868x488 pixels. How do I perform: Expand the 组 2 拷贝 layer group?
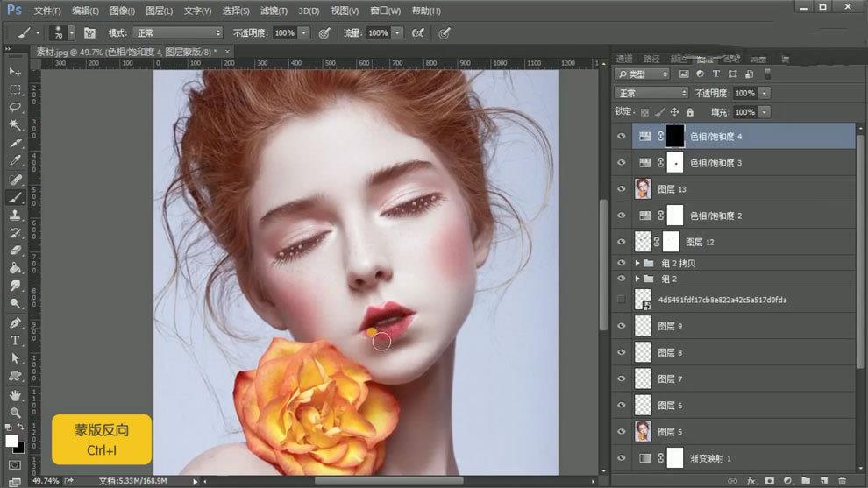click(637, 263)
